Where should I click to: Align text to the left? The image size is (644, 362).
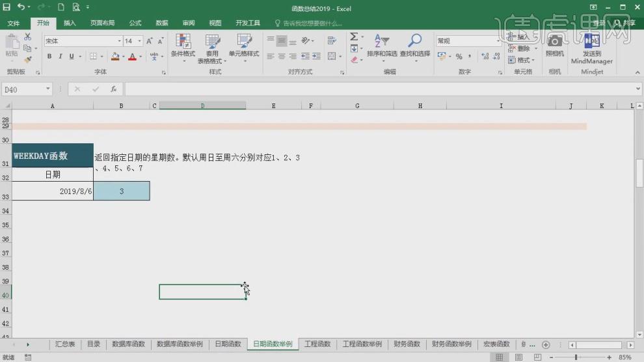pyautogui.click(x=270, y=56)
